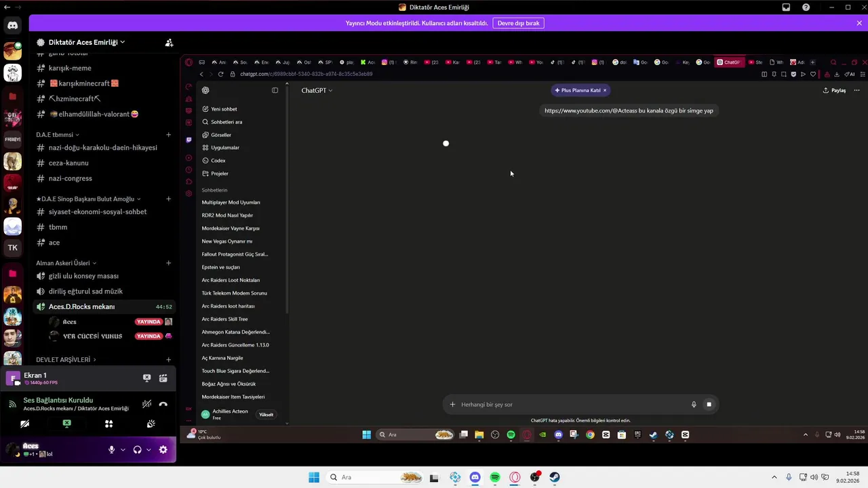
Task: Click plus attachment icon in ChatGPT prompt
Action: 452,405
